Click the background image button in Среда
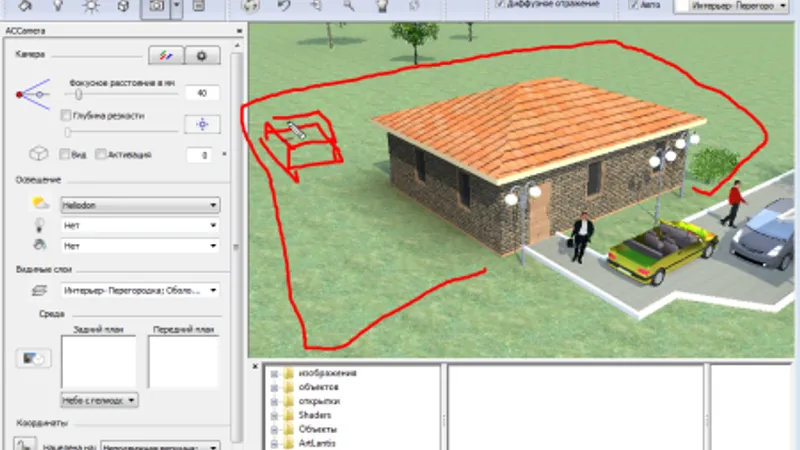Image resolution: width=800 pixels, height=450 pixels. click(33, 358)
